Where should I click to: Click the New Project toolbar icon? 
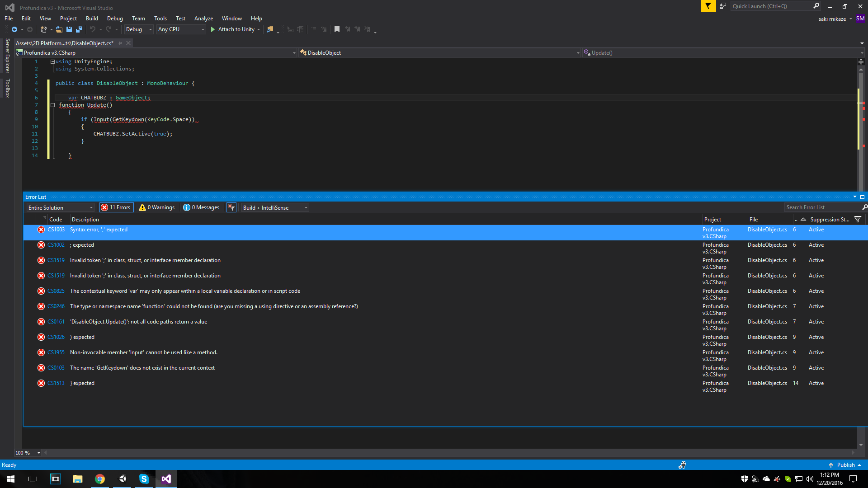(x=44, y=29)
